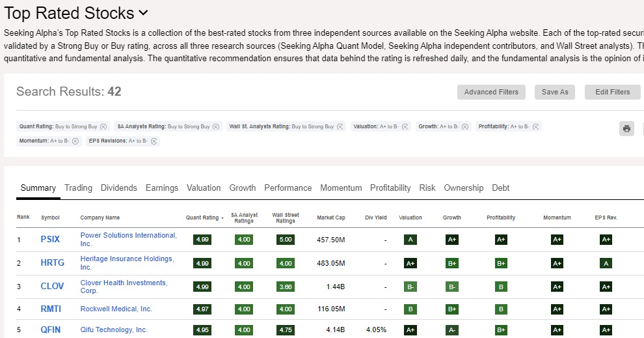644x338 pixels.
Task: Open Heritage Insurance Holdings, Inc. link
Action: pyautogui.click(x=127, y=262)
